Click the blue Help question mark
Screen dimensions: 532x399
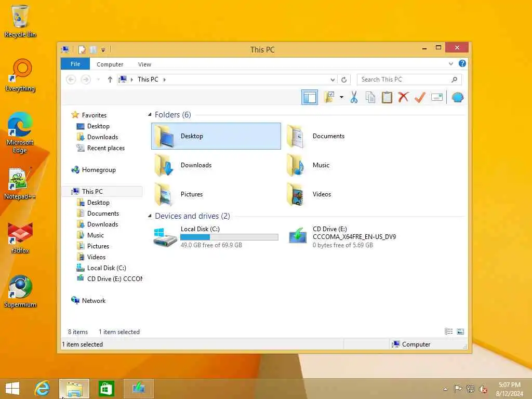pyautogui.click(x=462, y=63)
